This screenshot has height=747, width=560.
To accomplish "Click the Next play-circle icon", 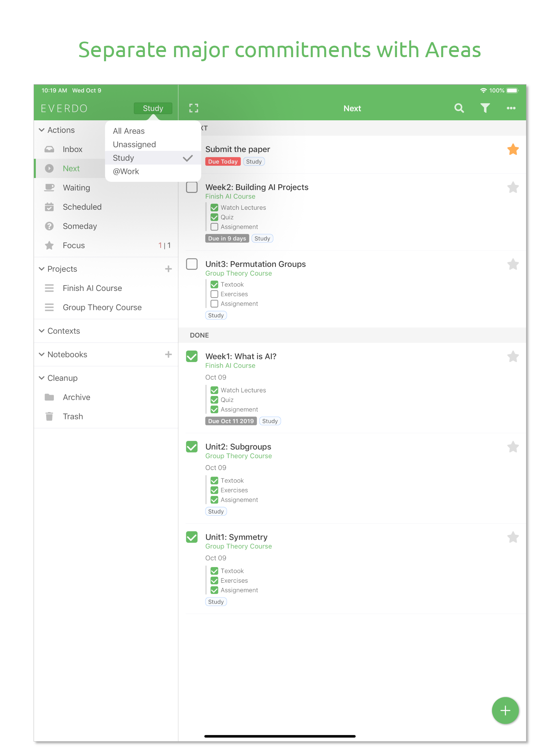I will [49, 168].
